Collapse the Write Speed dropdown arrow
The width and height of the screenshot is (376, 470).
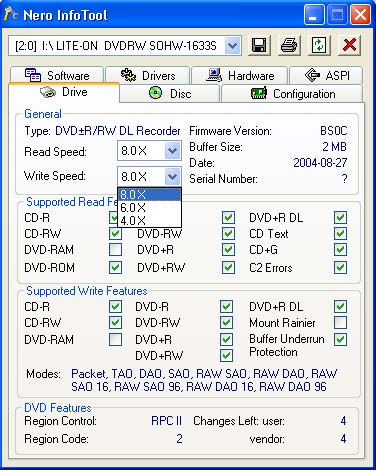tap(172, 176)
